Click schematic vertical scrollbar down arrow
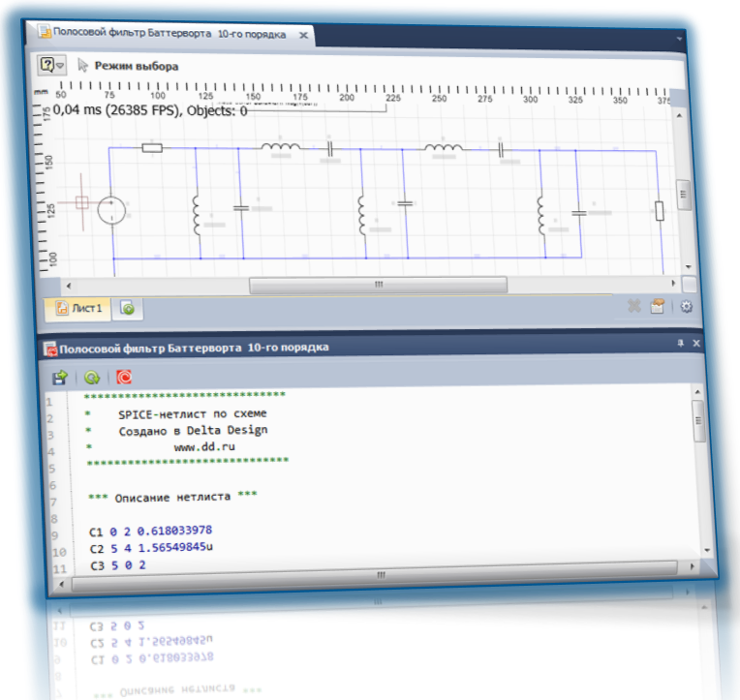This screenshot has height=700, width=740. 689,267
